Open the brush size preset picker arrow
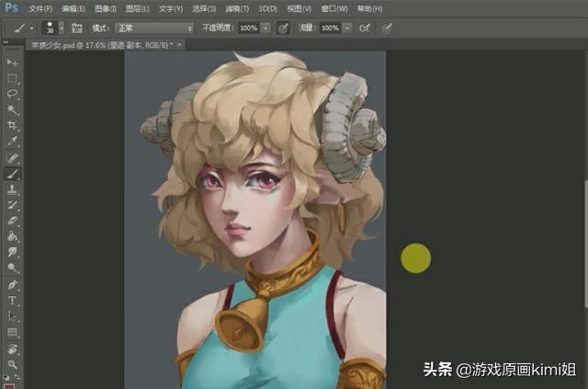The image size is (588, 389). [62, 29]
